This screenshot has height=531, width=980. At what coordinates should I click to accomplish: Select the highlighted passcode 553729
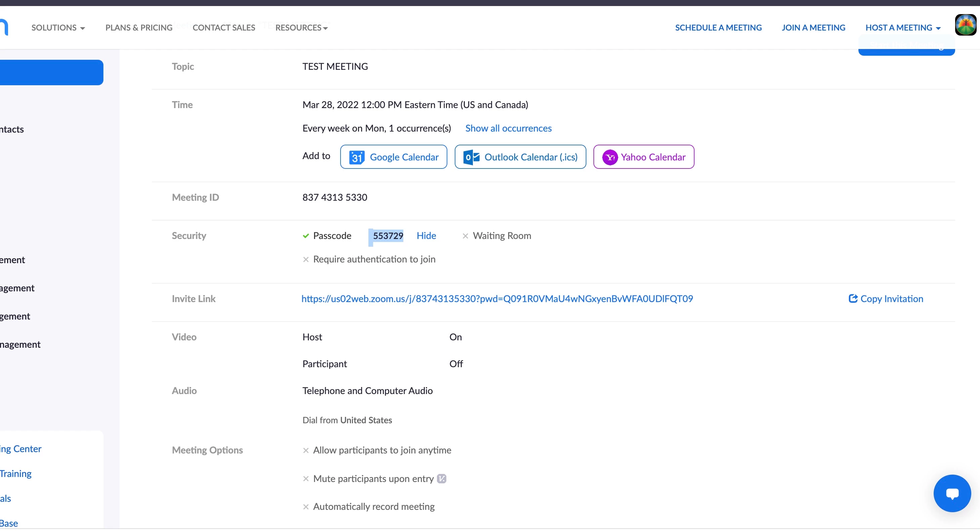click(388, 236)
